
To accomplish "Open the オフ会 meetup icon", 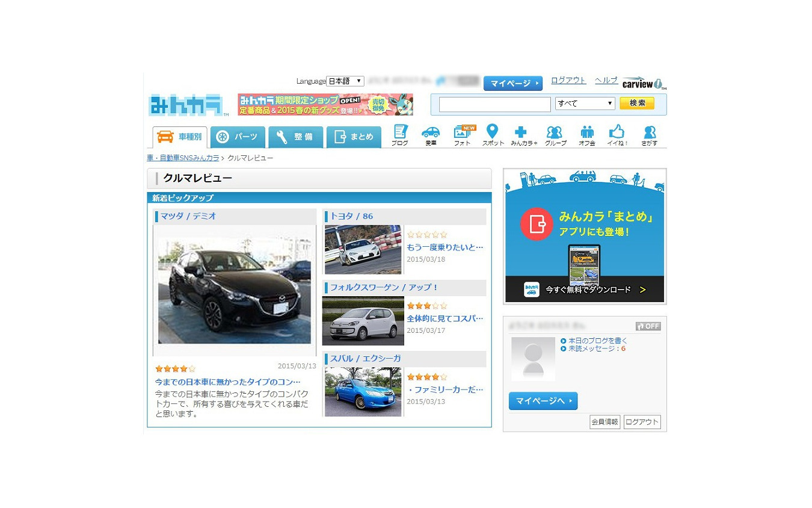I will point(587,135).
